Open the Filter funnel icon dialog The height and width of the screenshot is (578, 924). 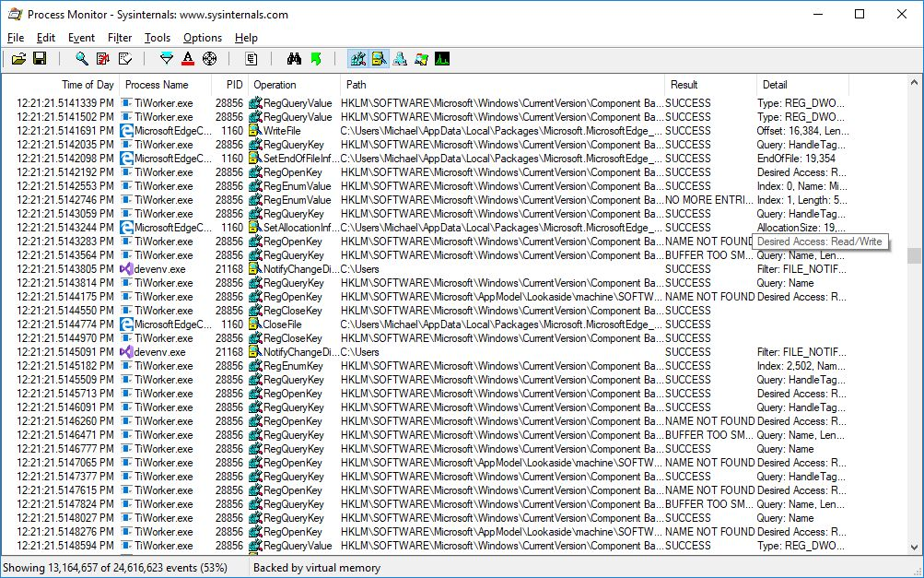(167, 59)
